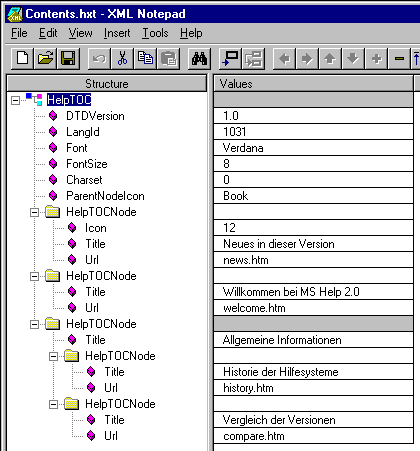Click the New document toolbar icon
The width and height of the screenshot is (420, 451).
22,59
